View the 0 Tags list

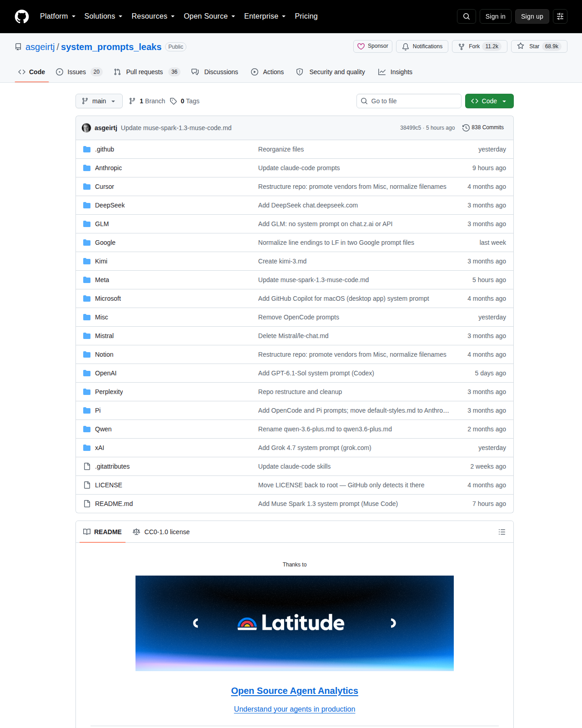pos(185,101)
